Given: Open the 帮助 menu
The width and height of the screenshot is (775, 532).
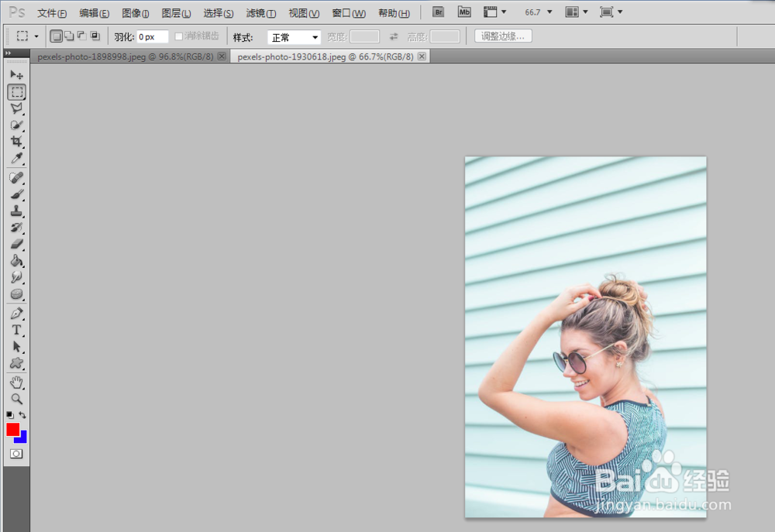Looking at the screenshot, I should click(x=394, y=13).
